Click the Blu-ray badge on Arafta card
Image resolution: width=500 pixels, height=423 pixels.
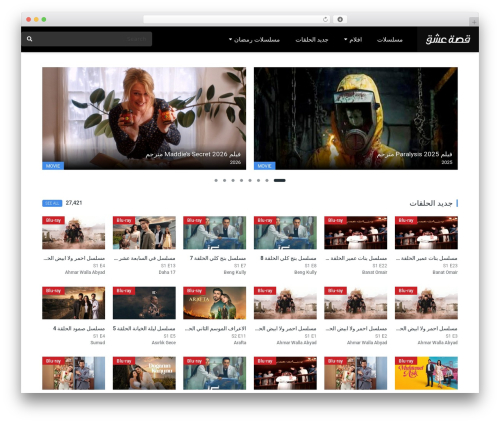(194, 291)
